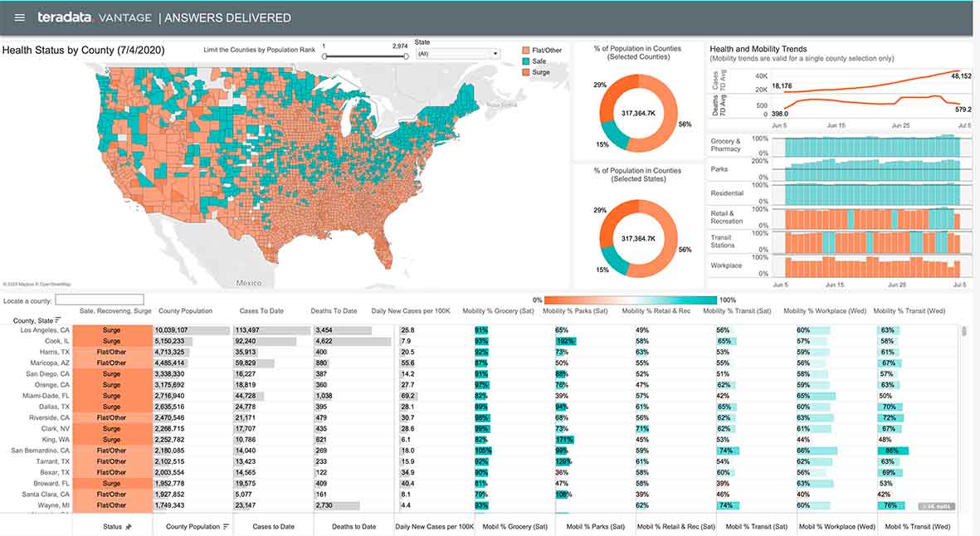The image size is (980, 536).
Task: Open the State filter dropdown
Action: click(458, 54)
